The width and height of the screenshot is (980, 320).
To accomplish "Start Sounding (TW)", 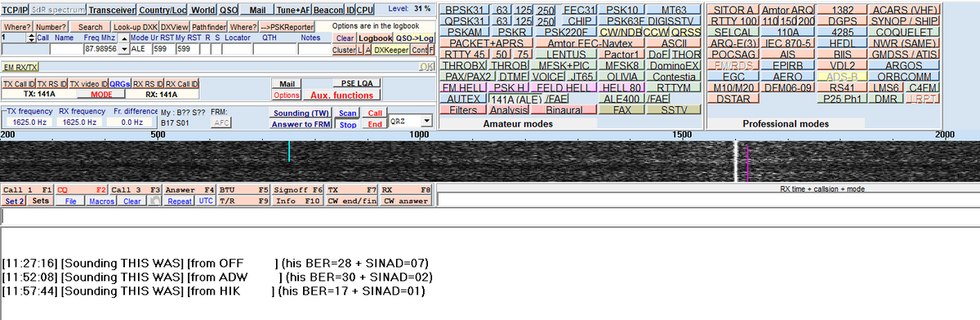I will (x=301, y=113).
